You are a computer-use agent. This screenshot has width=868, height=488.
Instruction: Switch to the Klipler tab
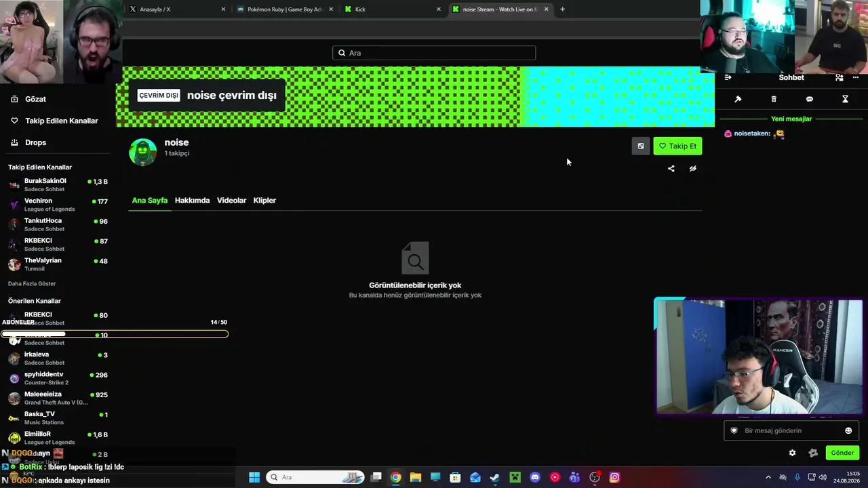[x=264, y=201]
